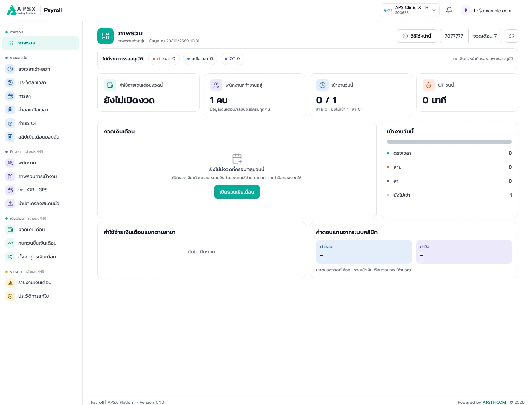Image resolution: width=532 pixels, height=405 pixels.
Task: Click the ตรงเวลา attendance row
Action: (449, 153)
